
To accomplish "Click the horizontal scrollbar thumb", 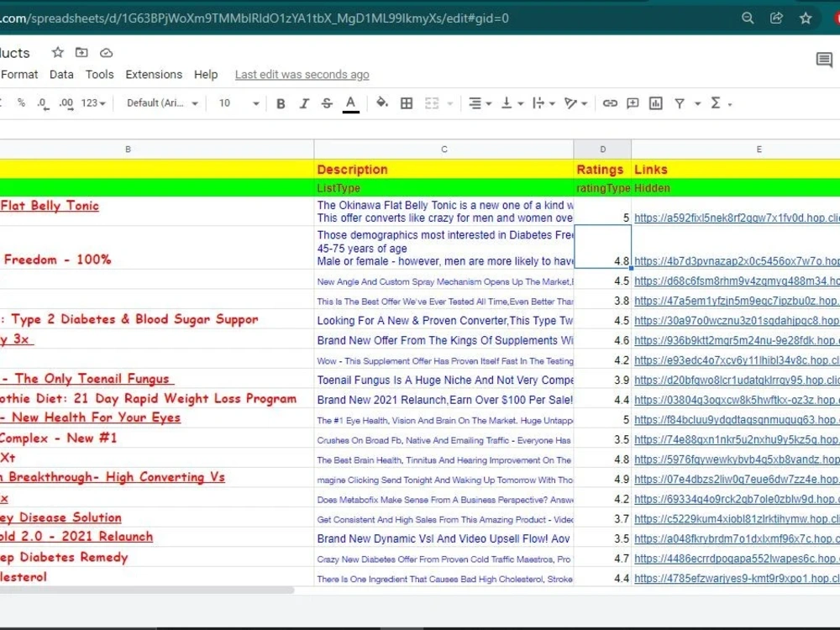I will point(147,590).
